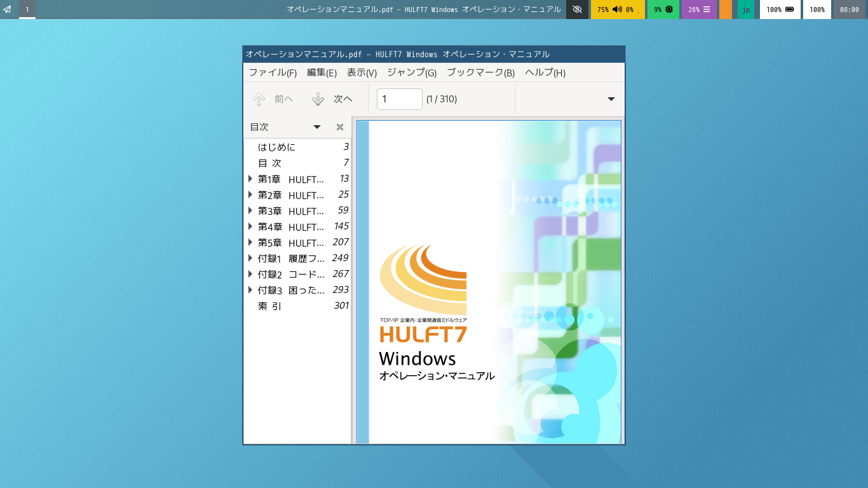Click the 75% volume speaker indicator

pyautogui.click(x=618, y=10)
